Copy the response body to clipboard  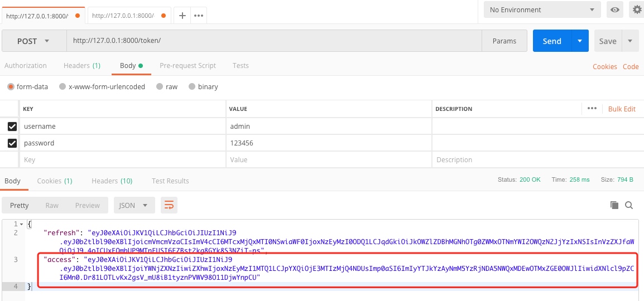pyautogui.click(x=614, y=205)
